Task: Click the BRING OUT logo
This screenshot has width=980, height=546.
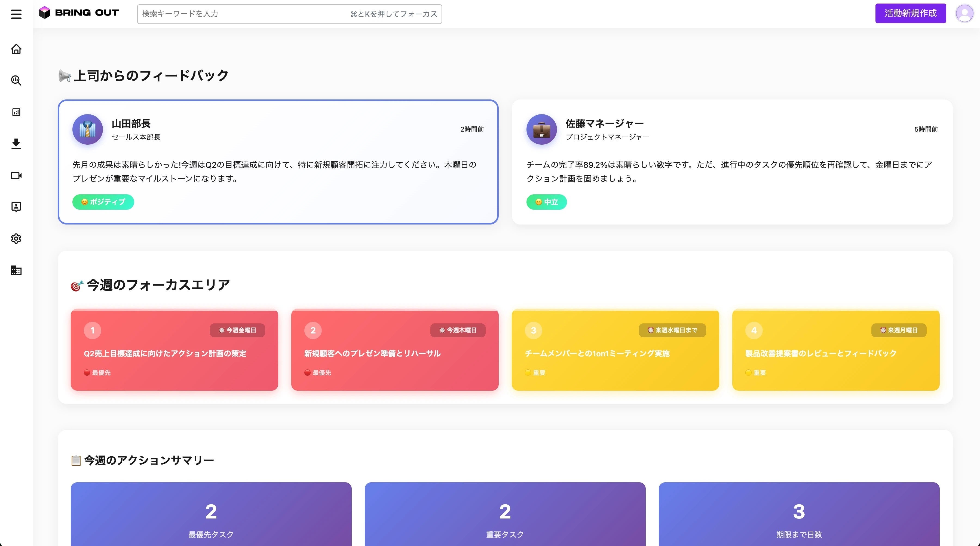Action: click(x=79, y=13)
